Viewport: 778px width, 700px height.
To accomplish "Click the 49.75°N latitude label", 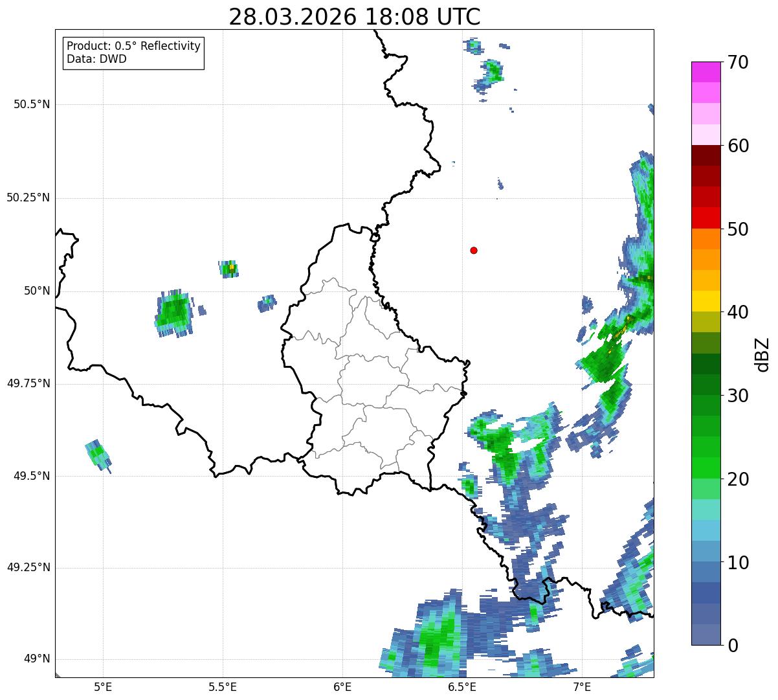I will pos(28,383).
